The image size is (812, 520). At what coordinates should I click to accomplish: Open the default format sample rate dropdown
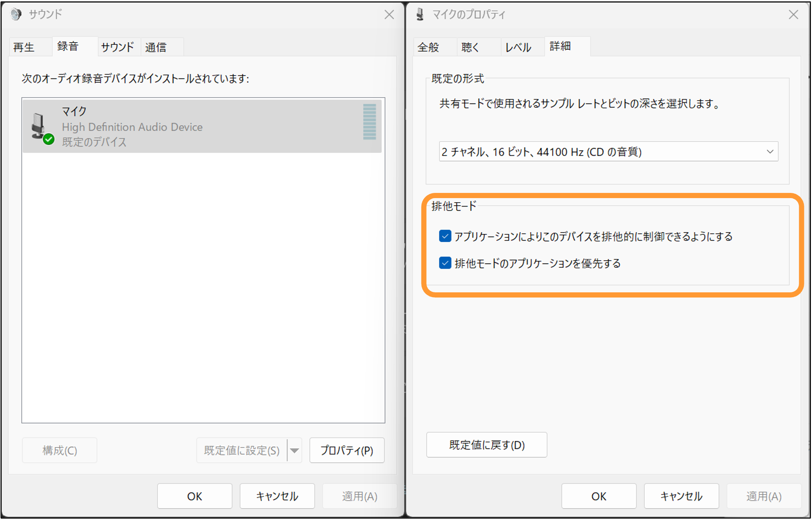(609, 152)
